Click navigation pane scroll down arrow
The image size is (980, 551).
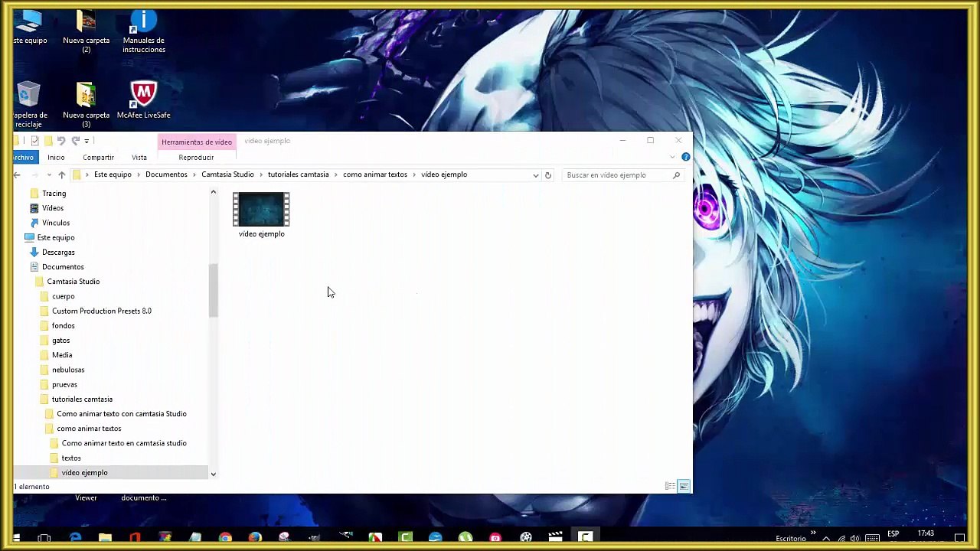pos(213,474)
